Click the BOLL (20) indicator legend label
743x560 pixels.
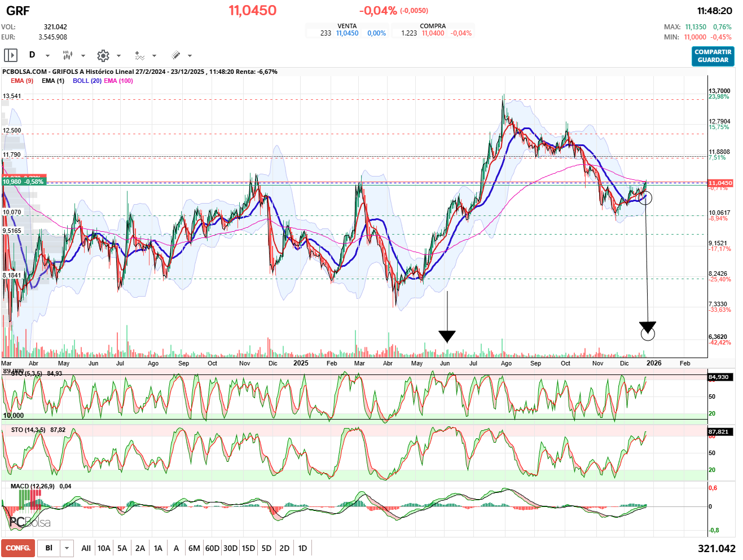pos(87,81)
